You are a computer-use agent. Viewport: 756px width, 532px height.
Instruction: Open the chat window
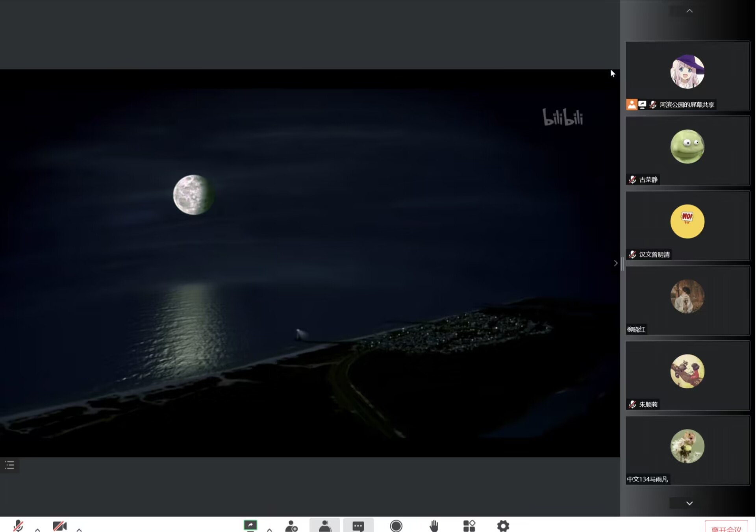pyautogui.click(x=358, y=526)
